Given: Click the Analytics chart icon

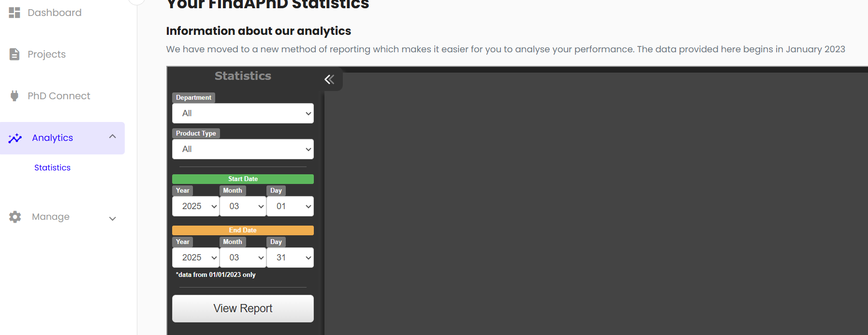Looking at the screenshot, I should pyautogui.click(x=15, y=138).
